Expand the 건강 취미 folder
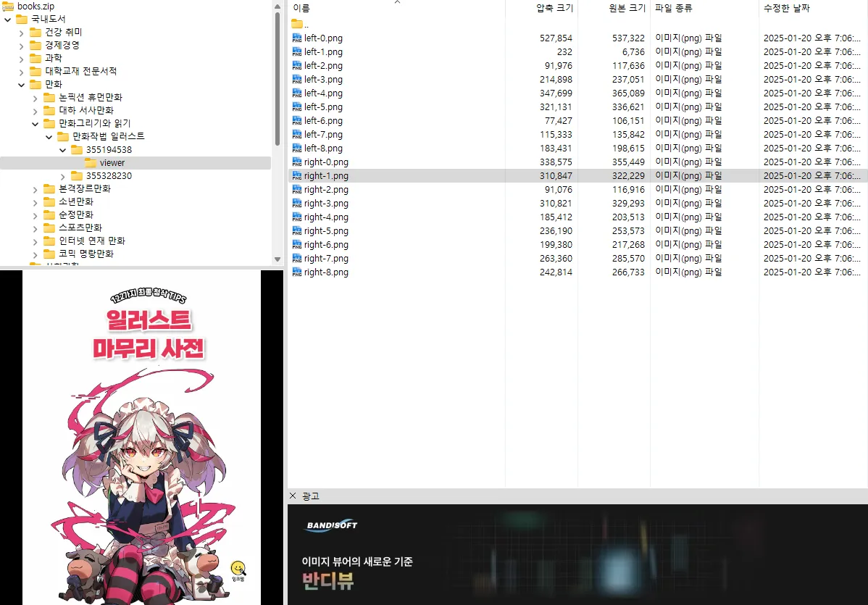This screenshot has height=605, width=868. click(21, 33)
